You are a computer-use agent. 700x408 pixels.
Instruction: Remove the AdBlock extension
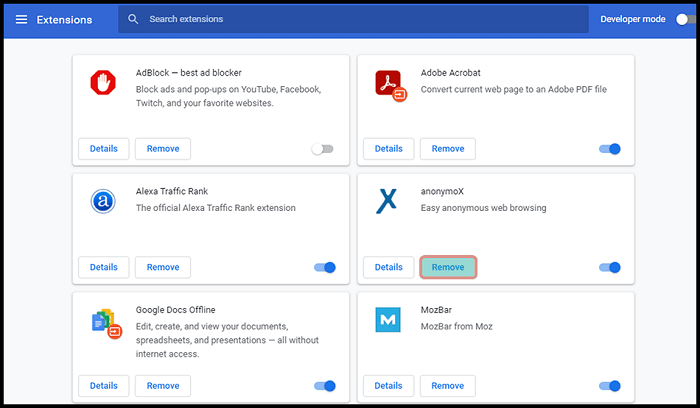[163, 149]
